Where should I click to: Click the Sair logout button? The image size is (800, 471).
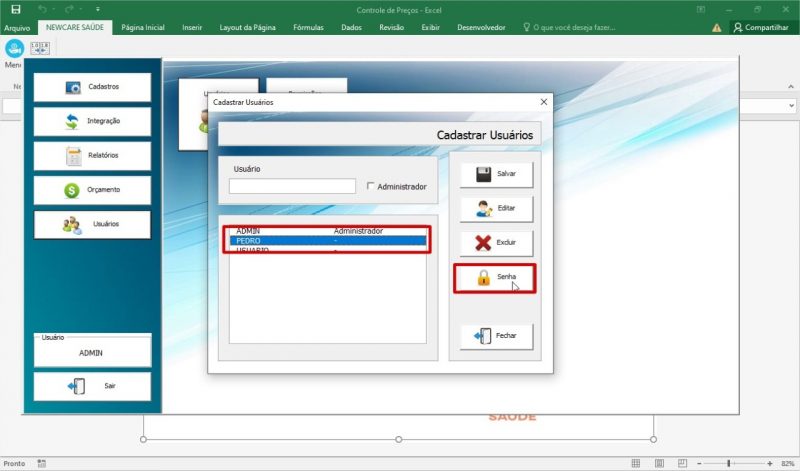[x=92, y=386]
